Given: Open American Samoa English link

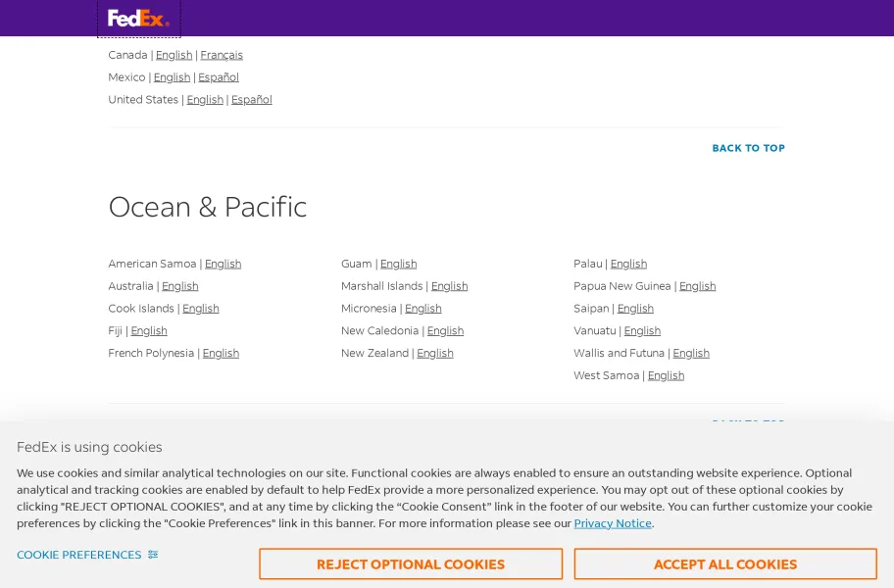Looking at the screenshot, I should (x=223, y=264).
